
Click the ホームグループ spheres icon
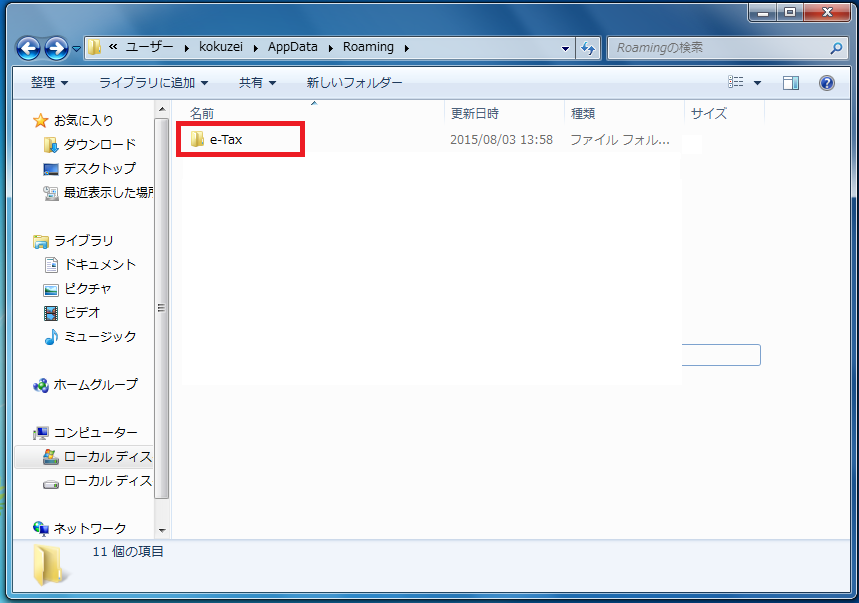click(x=41, y=386)
